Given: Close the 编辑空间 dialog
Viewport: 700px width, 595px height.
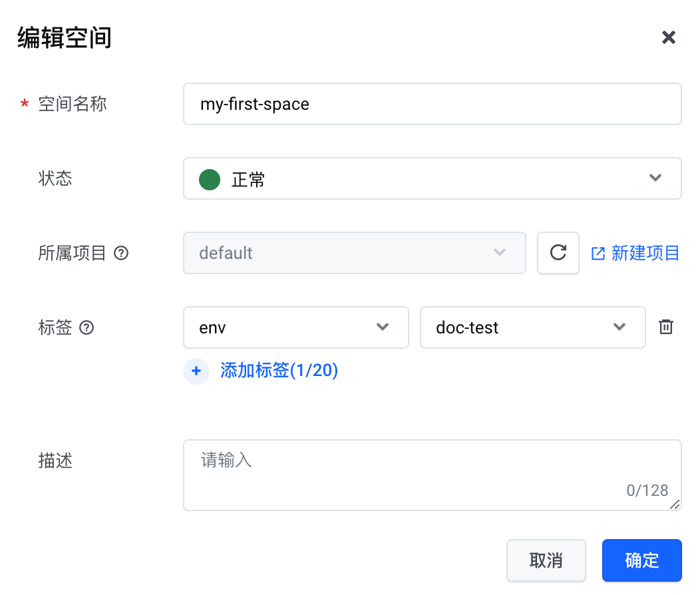Looking at the screenshot, I should coord(668,37).
